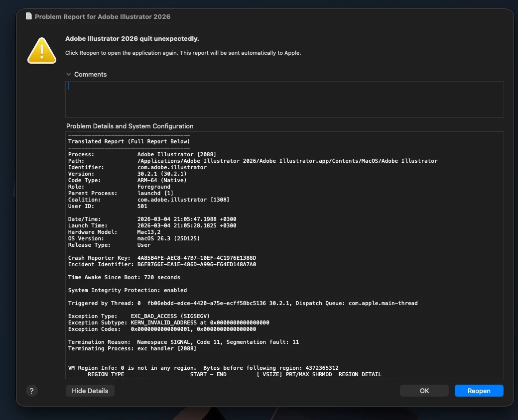Click Hide Details button
This screenshot has width=518, height=420.
[x=90, y=391]
